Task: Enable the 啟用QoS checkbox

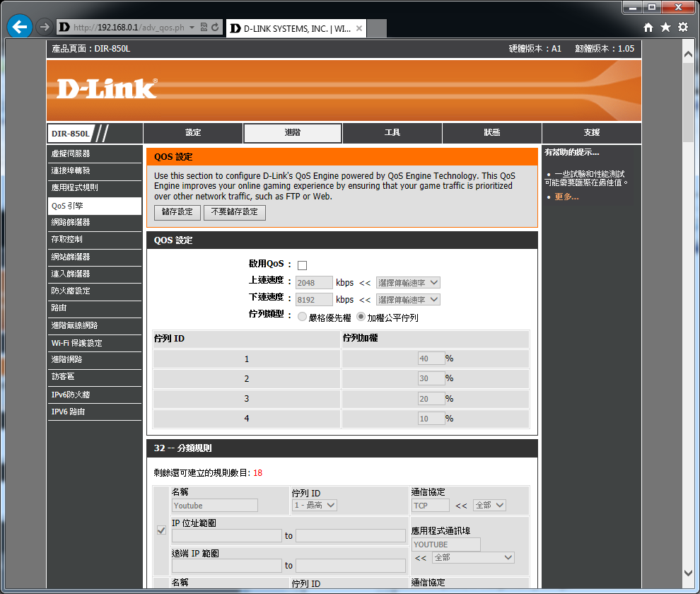Action: (302, 265)
